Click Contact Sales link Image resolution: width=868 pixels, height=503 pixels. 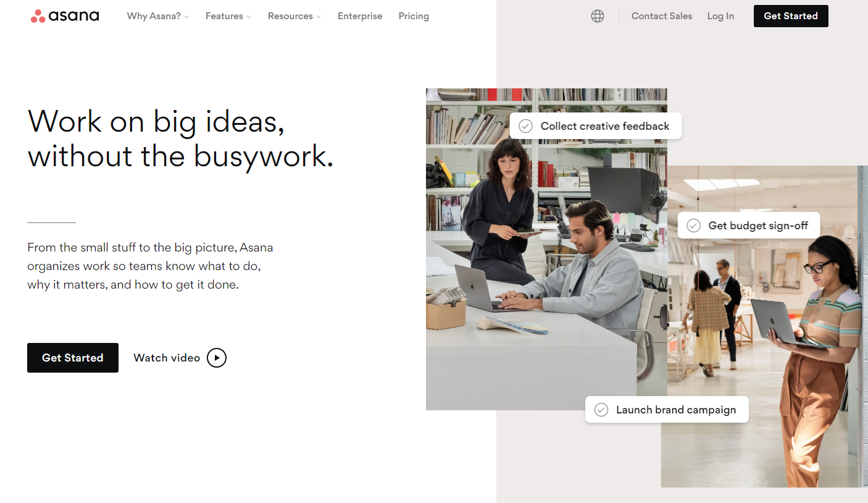[x=661, y=16]
